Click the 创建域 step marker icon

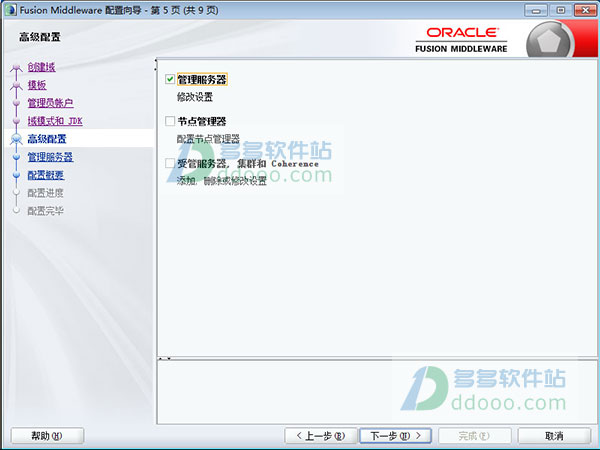pos(16,68)
